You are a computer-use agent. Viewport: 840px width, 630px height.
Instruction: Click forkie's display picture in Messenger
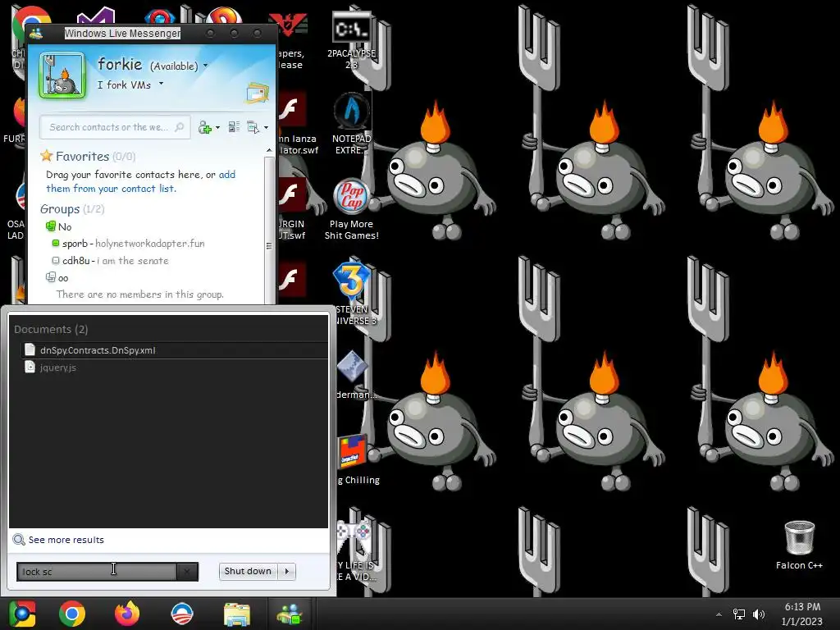(62, 75)
